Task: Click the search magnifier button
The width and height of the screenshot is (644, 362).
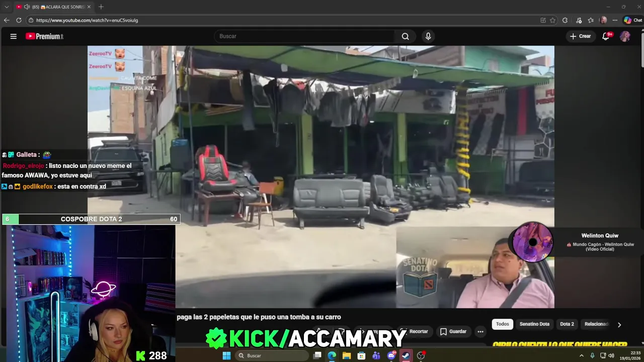Action: [x=405, y=36]
